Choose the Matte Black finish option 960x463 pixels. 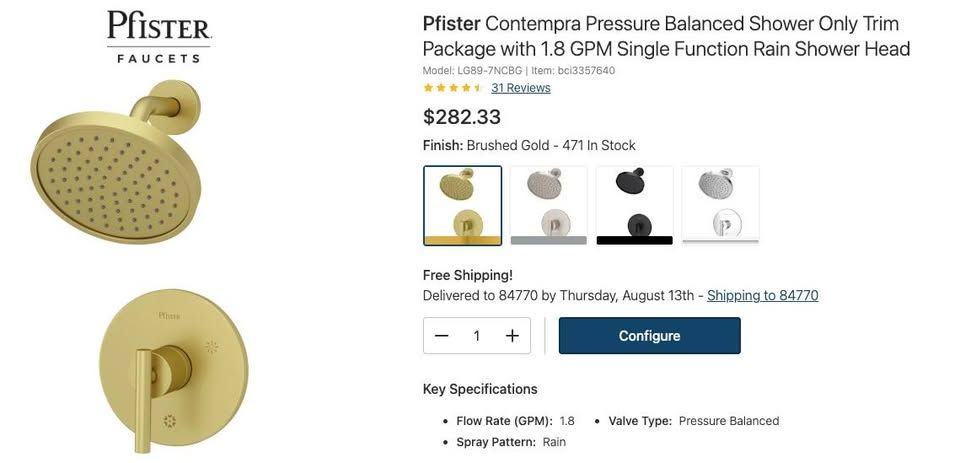(634, 206)
